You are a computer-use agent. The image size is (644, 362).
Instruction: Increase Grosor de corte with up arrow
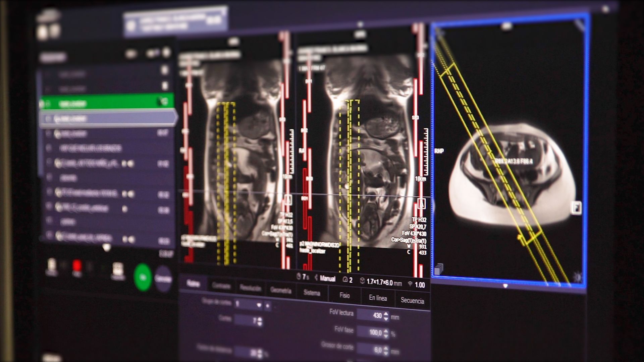(386, 348)
